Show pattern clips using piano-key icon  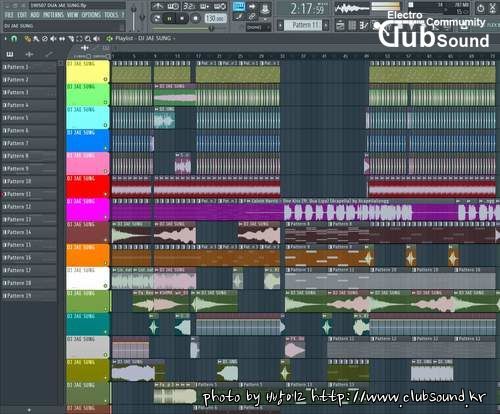[x=10, y=54]
